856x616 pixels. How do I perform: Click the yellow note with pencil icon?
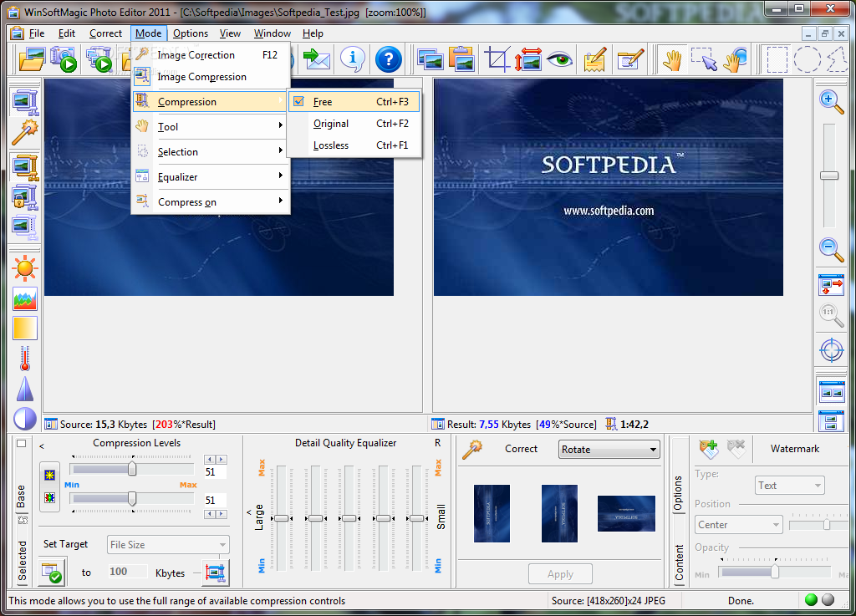pyautogui.click(x=595, y=59)
